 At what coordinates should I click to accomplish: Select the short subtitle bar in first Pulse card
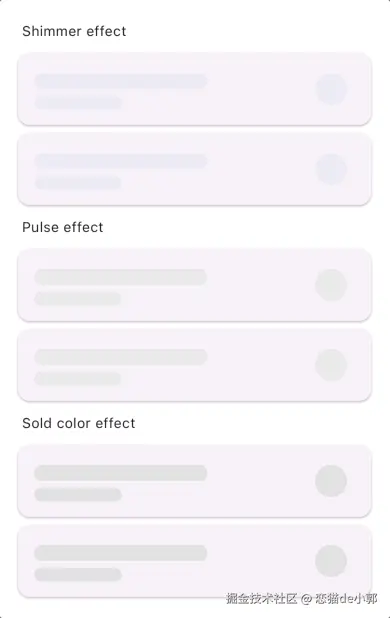(x=78, y=298)
